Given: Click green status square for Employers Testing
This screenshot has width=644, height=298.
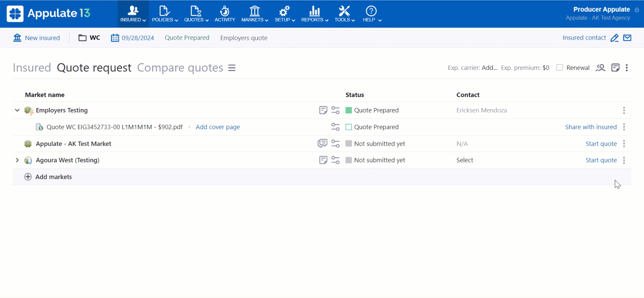Looking at the screenshot, I should point(349,110).
